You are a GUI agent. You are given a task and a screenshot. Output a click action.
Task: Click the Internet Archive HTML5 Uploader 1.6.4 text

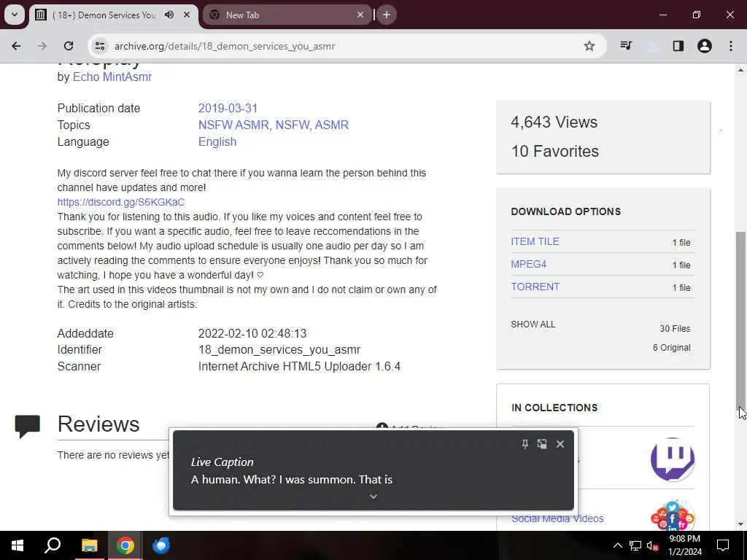(x=299, y=366)
